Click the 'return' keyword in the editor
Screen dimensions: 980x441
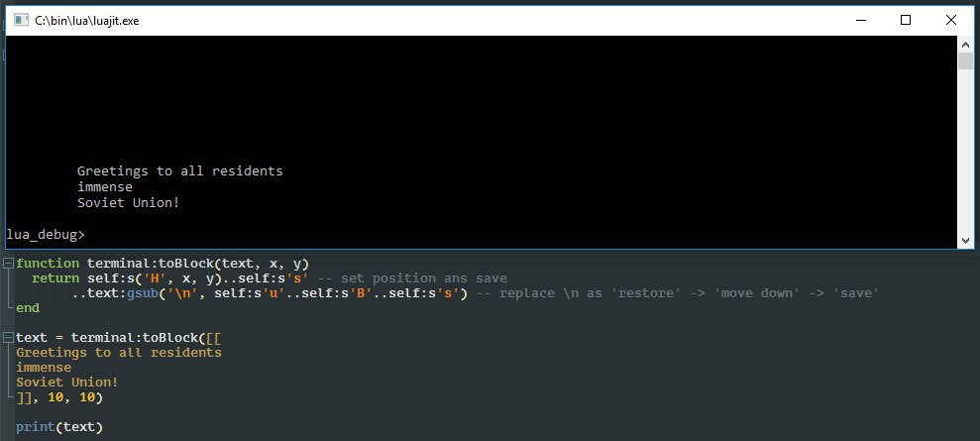(x=55, y=278)
